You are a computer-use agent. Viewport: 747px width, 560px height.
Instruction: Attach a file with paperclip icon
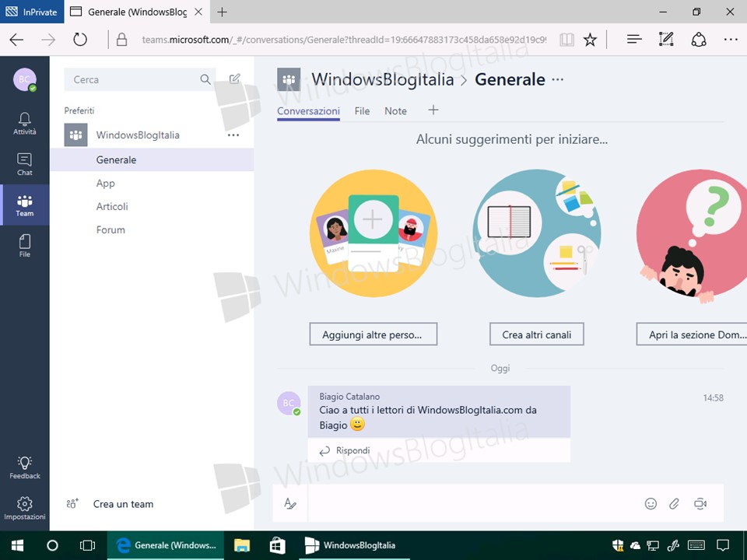pos(674,504)
